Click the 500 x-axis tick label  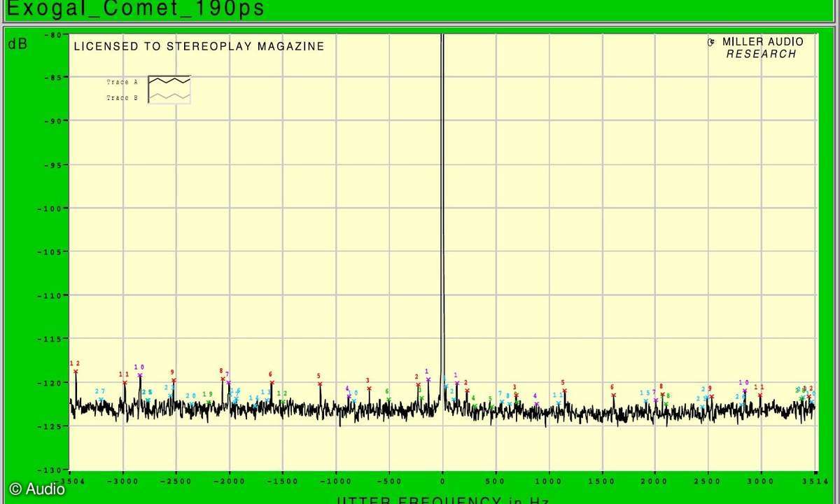(496, 482)
